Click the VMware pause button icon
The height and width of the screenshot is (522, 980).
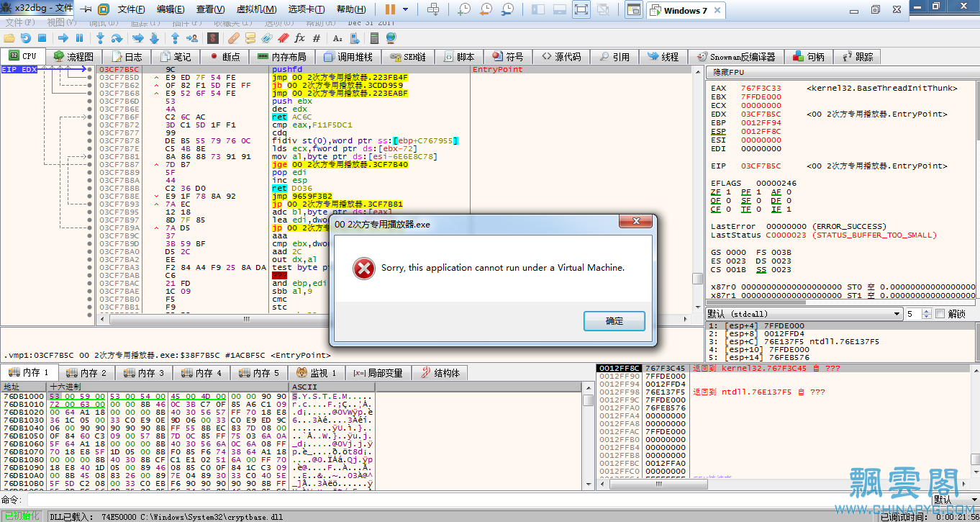click(x=390, y=9)
